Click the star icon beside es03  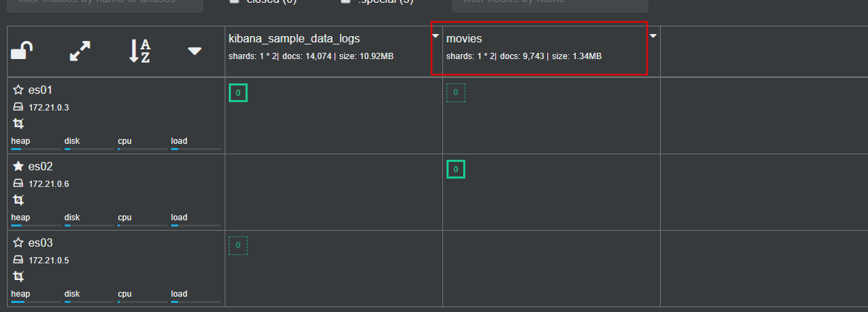point(19,243)
